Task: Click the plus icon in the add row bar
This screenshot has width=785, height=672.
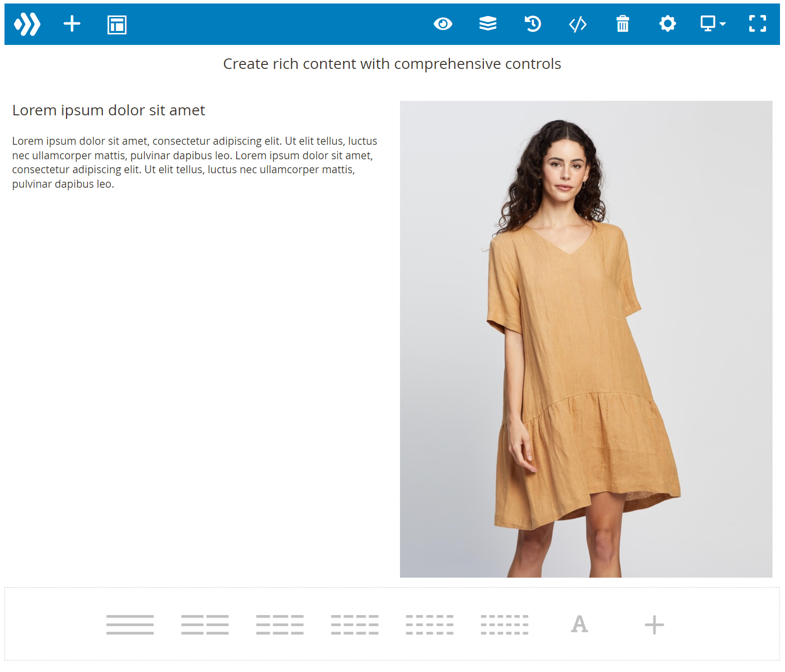Action: click(654, 625)
